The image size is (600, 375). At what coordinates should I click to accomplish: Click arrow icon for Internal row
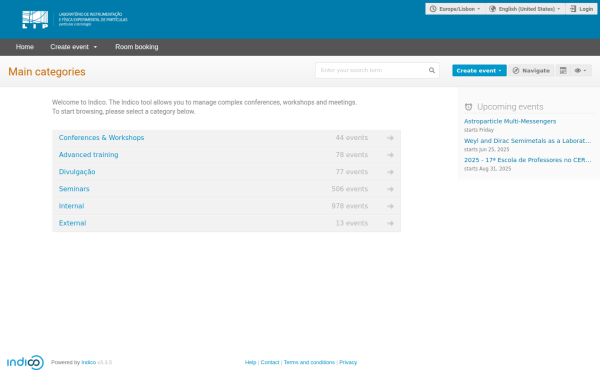[x=390, y=206]
